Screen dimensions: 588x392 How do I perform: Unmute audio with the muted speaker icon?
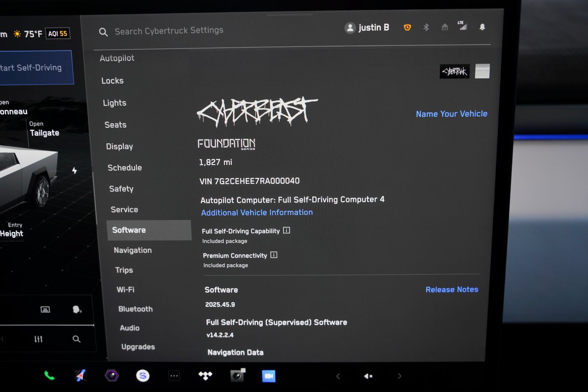(368, 376)
